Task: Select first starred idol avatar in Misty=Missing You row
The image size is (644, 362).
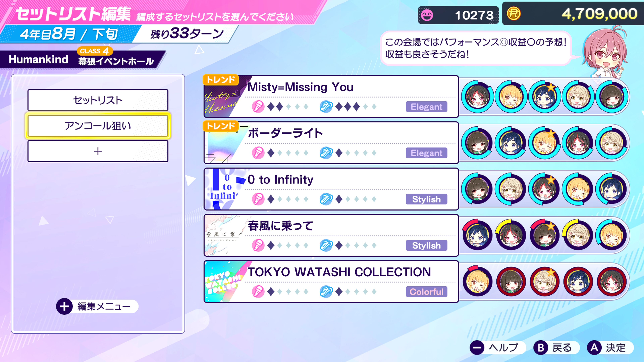Action: click(x=545, y=97)
